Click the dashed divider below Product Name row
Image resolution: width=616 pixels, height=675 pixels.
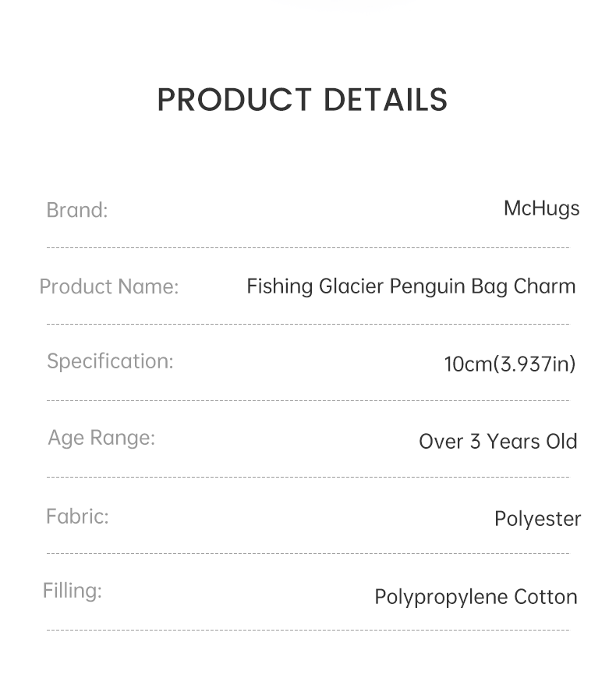point(308,324)
